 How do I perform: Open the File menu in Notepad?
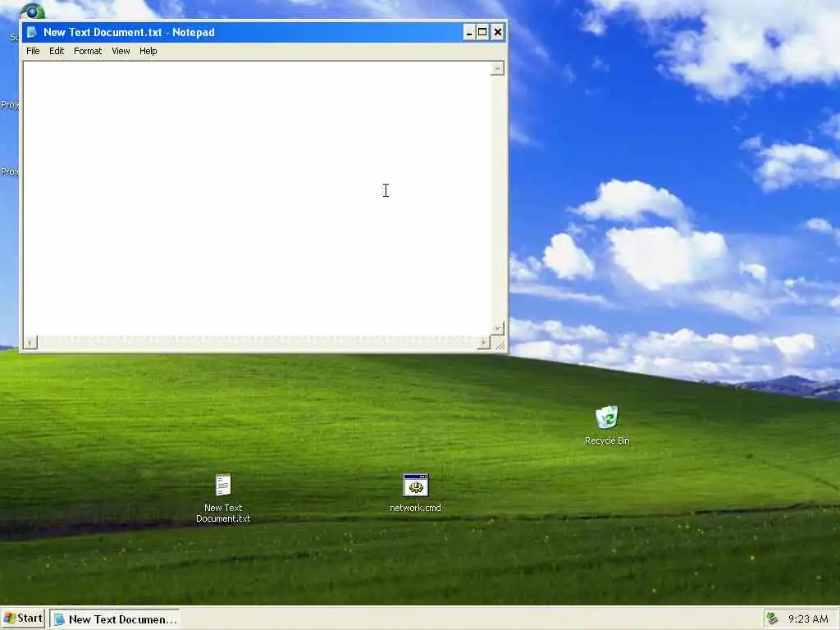click(x=33, y=51)
